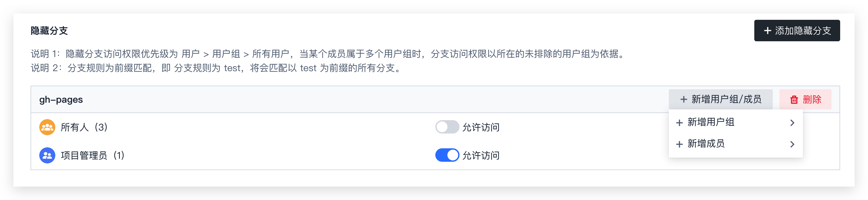Expand the 新增成员 submenu chevron
The width and height of the screenshot is (868, 200).
click(x=792, y=144)
